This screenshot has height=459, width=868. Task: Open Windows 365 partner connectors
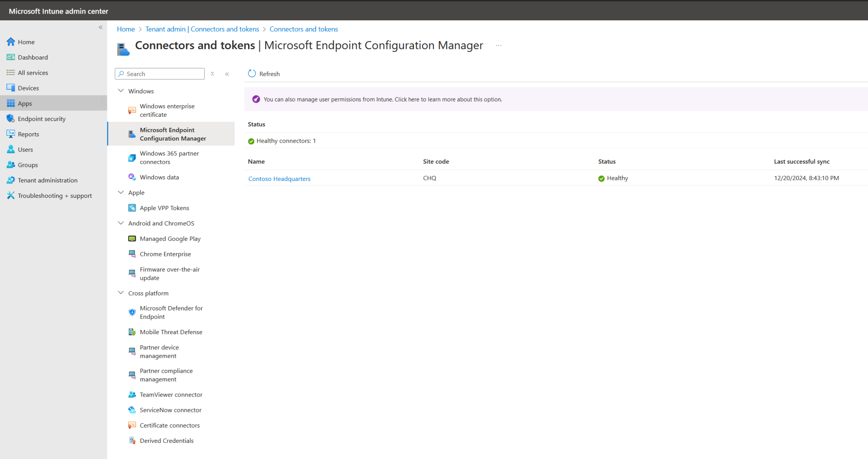pyautogui.click(x=169, y=158)
